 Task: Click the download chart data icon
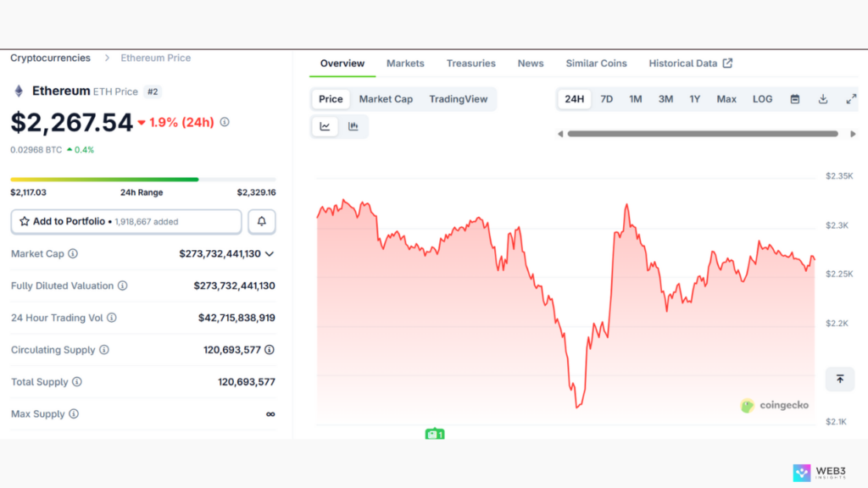823,99
